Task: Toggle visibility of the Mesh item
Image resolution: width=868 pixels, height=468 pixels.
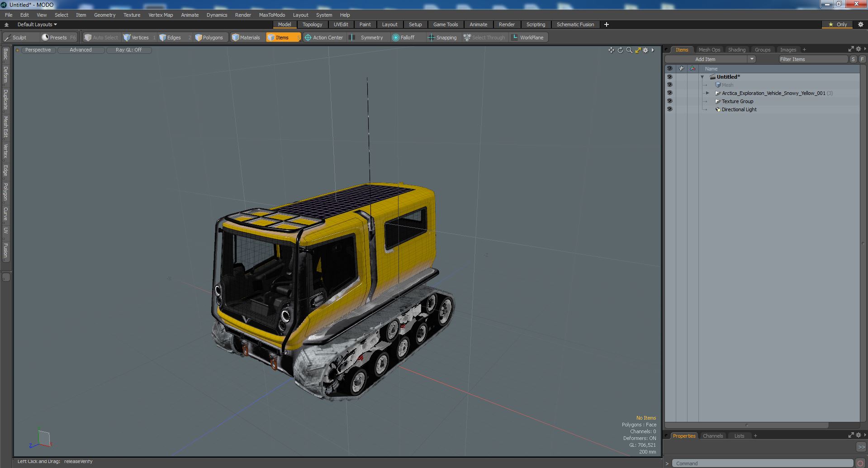Action: pyautogui.click(x=669, y=85)
